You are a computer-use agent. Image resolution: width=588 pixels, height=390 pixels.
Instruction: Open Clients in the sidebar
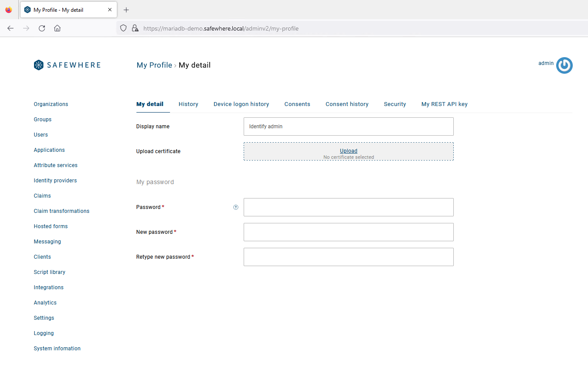coord(42,257)
